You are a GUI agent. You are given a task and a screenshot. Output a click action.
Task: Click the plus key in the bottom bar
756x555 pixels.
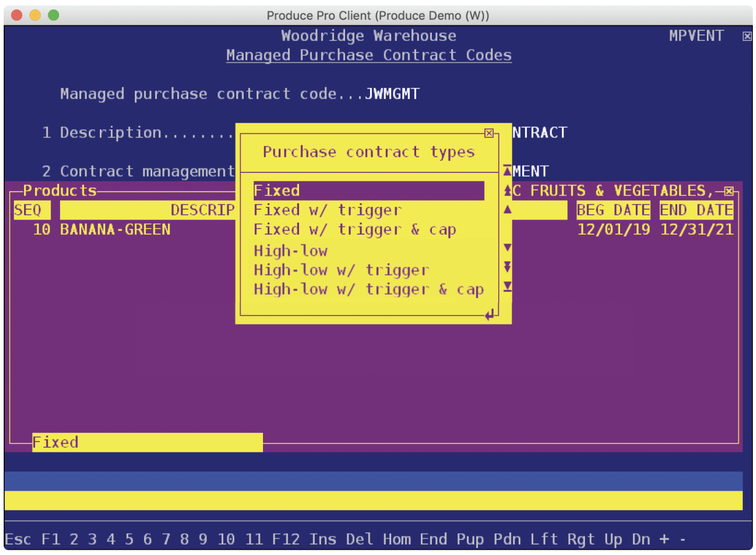point(665,539)
